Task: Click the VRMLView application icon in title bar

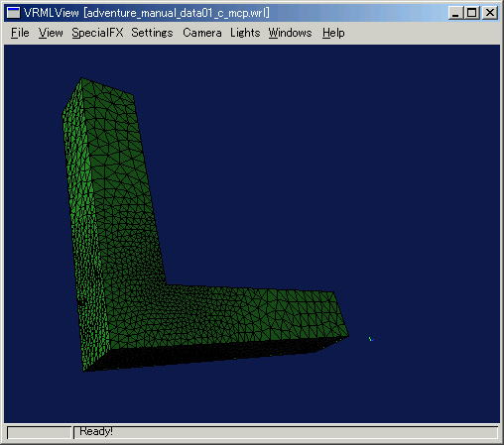Action: pos(13,13)
